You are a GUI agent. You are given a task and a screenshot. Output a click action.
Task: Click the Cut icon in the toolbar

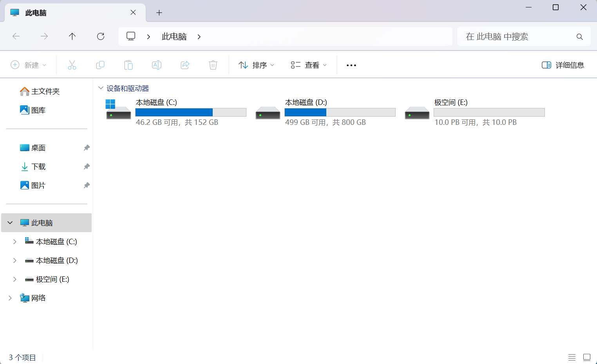72,65
